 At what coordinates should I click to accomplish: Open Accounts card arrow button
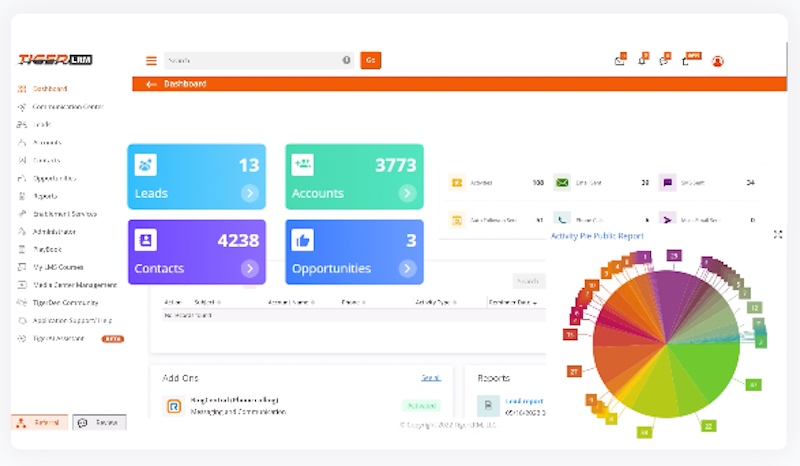click(x=407, y=193)
